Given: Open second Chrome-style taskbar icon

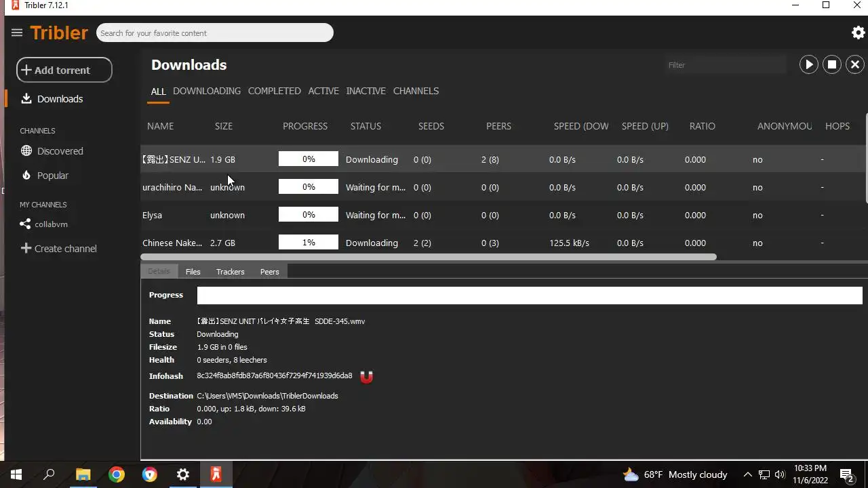Looking at the screenshot, I should pyautogui.click(x=150, y=474).
